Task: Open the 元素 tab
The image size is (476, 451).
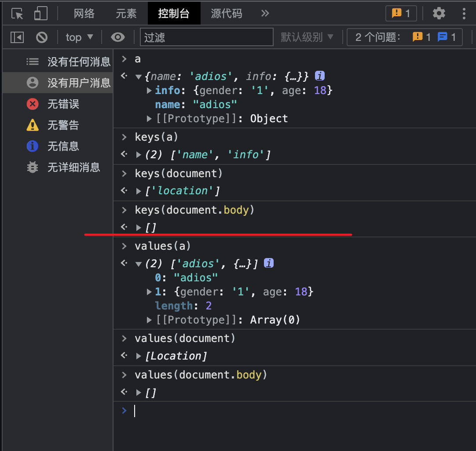Action: tap(126, 14)
